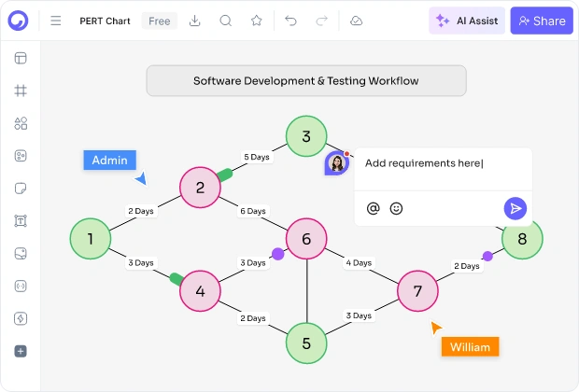Click the Add requirements comment field
Screen dimensions: 579x392
[x=443, y=170]
